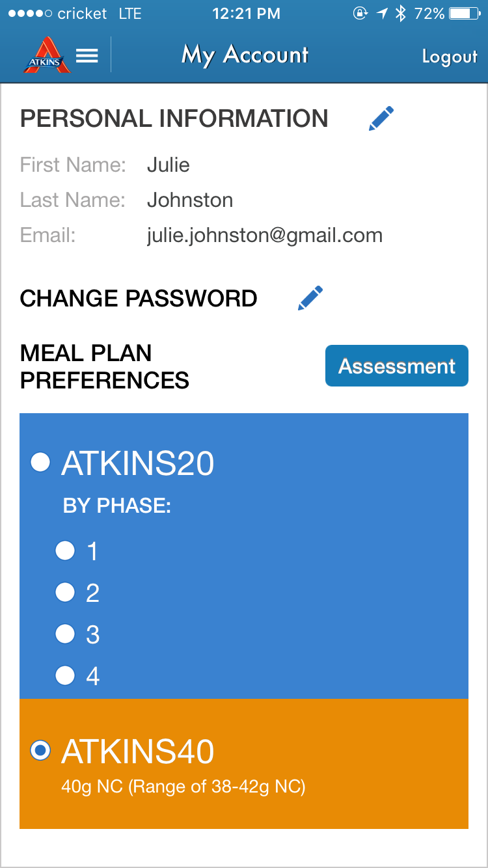
Task: Click the change password pencil icon
Action: [310, 298]
